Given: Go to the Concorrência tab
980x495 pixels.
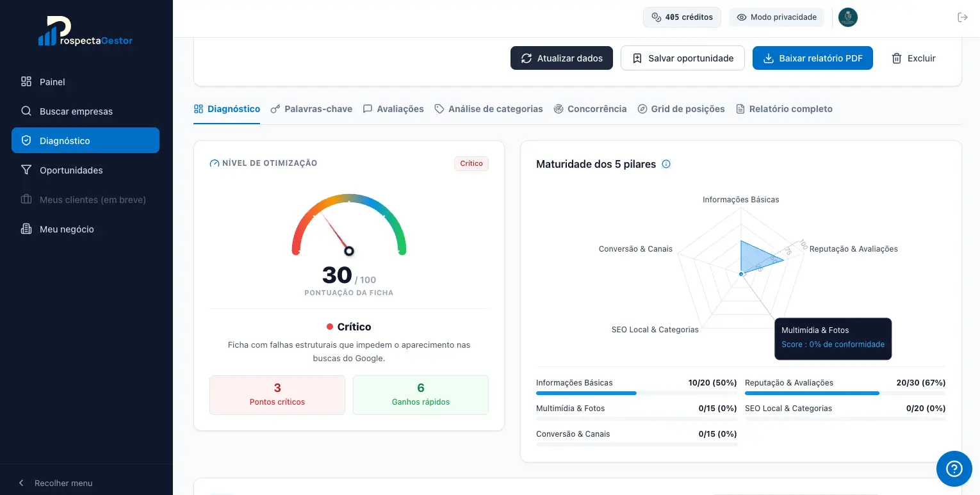Looking at the screenshot, I should 590,109.
